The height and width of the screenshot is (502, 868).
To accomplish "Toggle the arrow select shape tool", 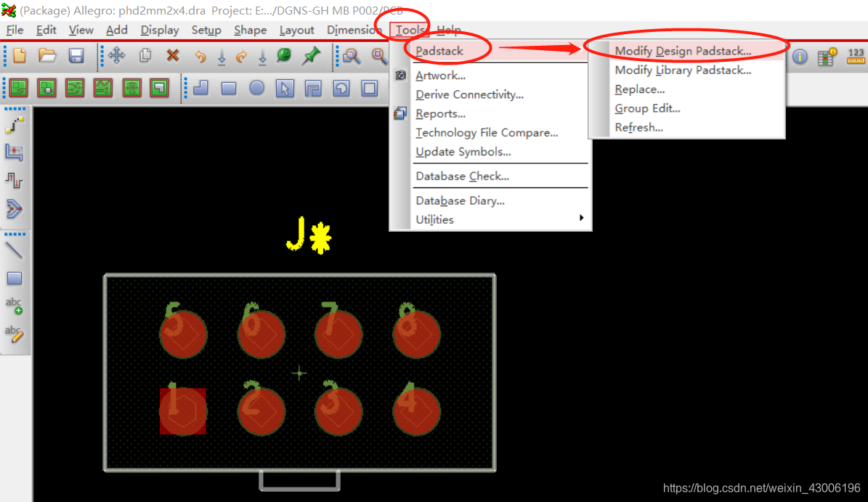I will click(285, 88).
